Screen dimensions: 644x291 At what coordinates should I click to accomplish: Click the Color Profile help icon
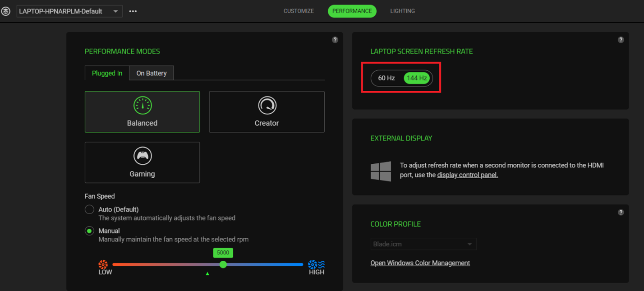[x=621, y=212]
